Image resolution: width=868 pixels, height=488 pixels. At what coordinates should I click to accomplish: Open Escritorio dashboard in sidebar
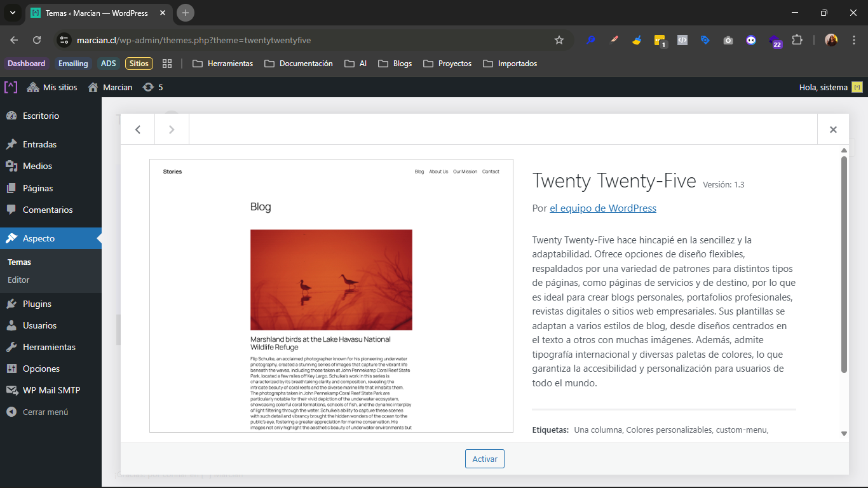coord(41,116)
